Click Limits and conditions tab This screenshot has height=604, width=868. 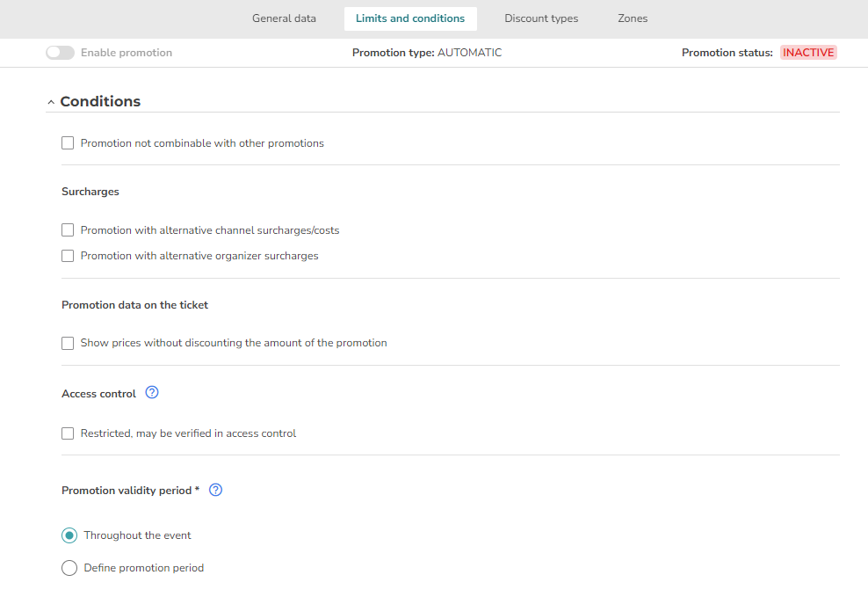pyautogui.click(x=410, y=18)
